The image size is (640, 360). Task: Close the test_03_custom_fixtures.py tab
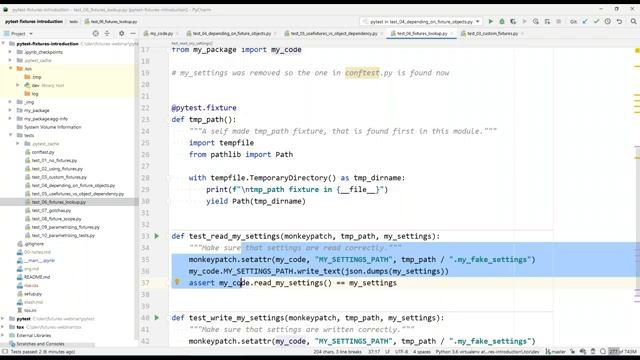click(522, 33)
